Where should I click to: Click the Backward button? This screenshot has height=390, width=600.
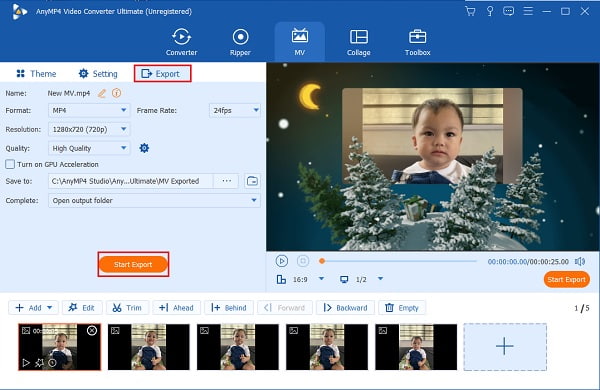coord(345,308)
